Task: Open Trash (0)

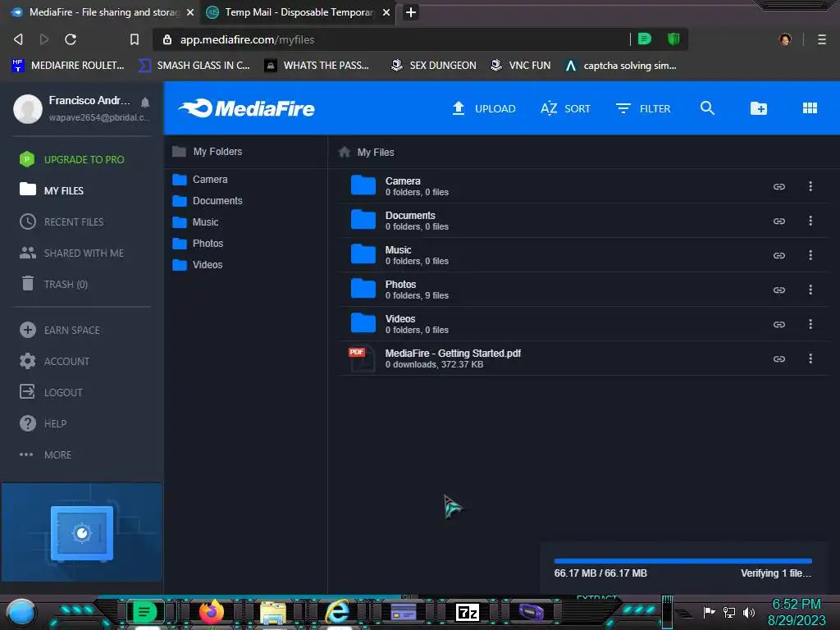Action: [x=54, y=284]
